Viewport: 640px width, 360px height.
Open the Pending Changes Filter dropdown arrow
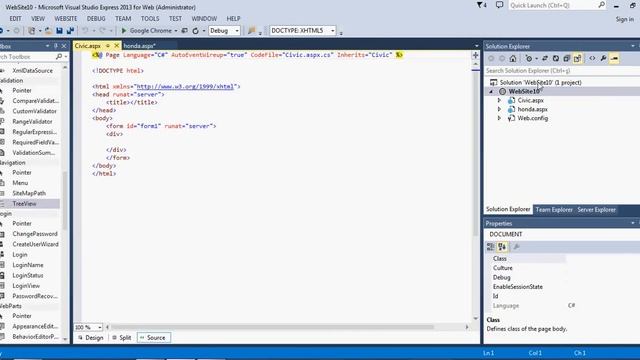point(536,58)
